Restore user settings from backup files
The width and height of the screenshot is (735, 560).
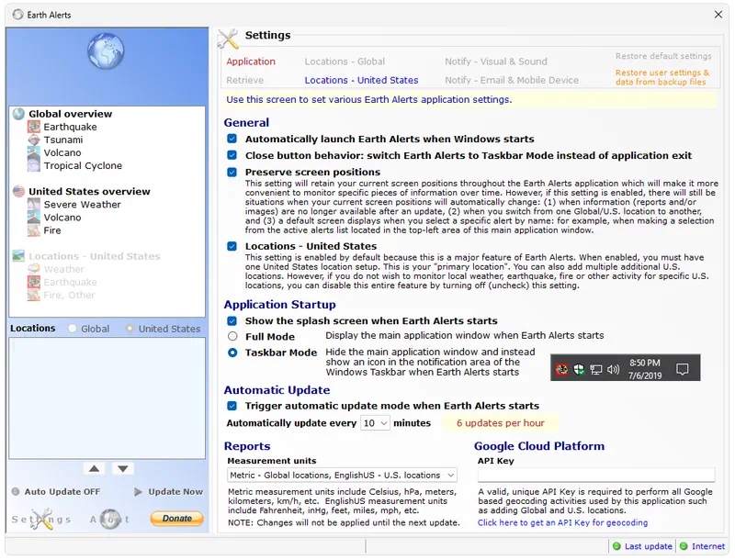coord(662,77)
